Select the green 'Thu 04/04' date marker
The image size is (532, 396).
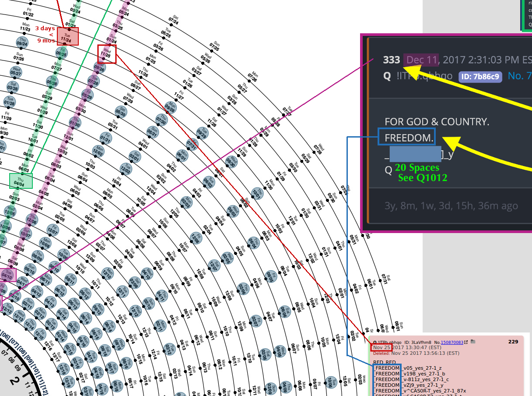21,181
